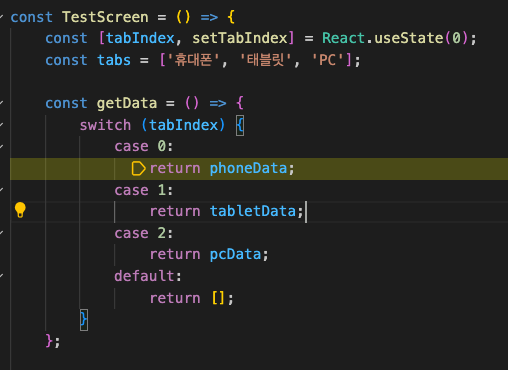The width and height of the screenshot is (508, 370).
Task: Collapse the fold chevron on the TestScreen line
Action: (2, 16)
